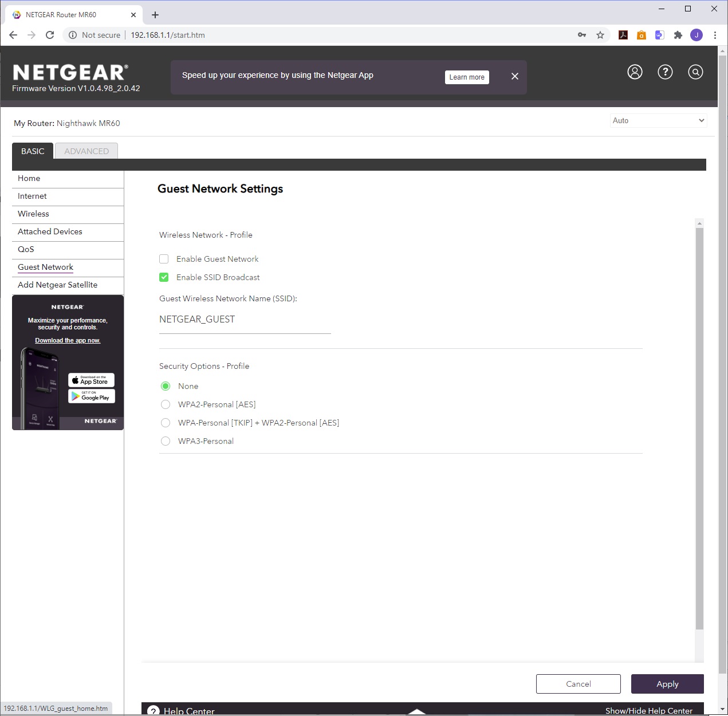Click the Google Play download badge
Image resolution: width=728 pixels, height=716 pixels.
pos(92,396)
